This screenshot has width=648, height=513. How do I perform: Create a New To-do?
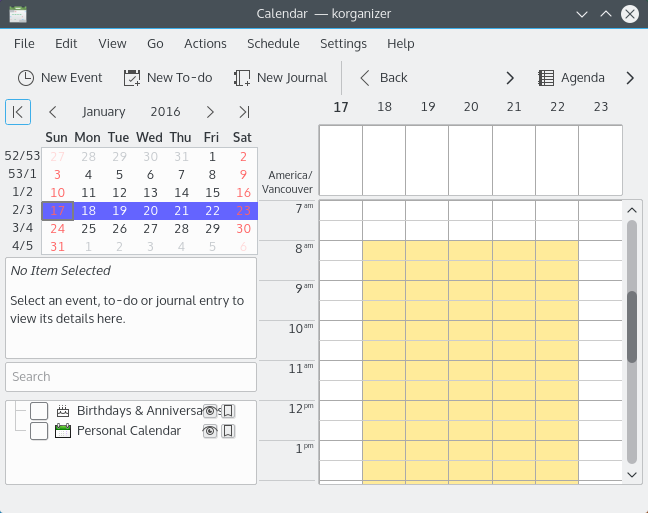pos(168,78)
